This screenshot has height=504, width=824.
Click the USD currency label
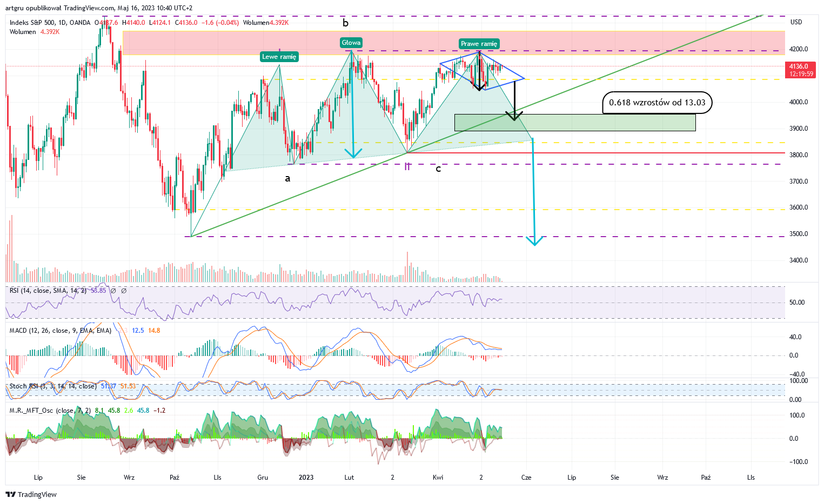(796, 22)
